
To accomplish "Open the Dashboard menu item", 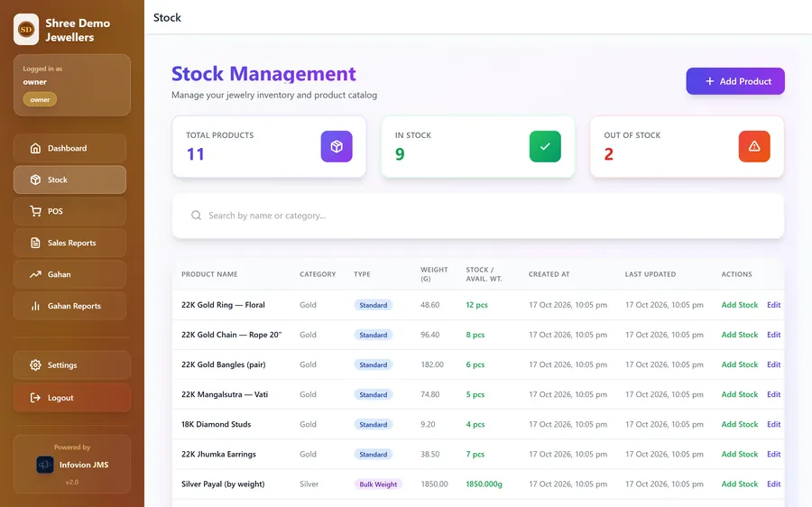I will click(x=69, y=148).
